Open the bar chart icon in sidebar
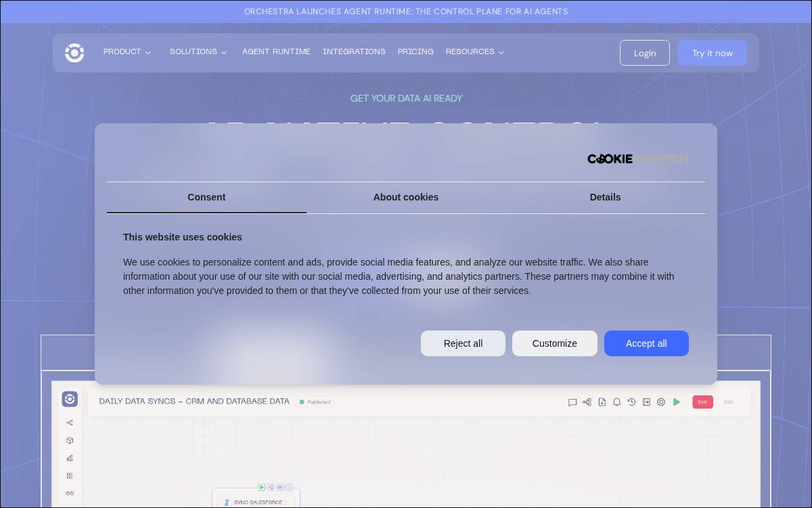This screenshot has height=508, width=812. pos(70,458)
